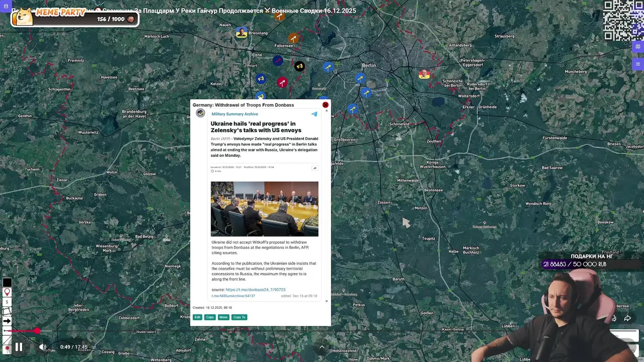This screenshot has height=362, width=644.
Task: Open the purple hamburger menu button
Action: pyautogui.click(x=638, y=64)
